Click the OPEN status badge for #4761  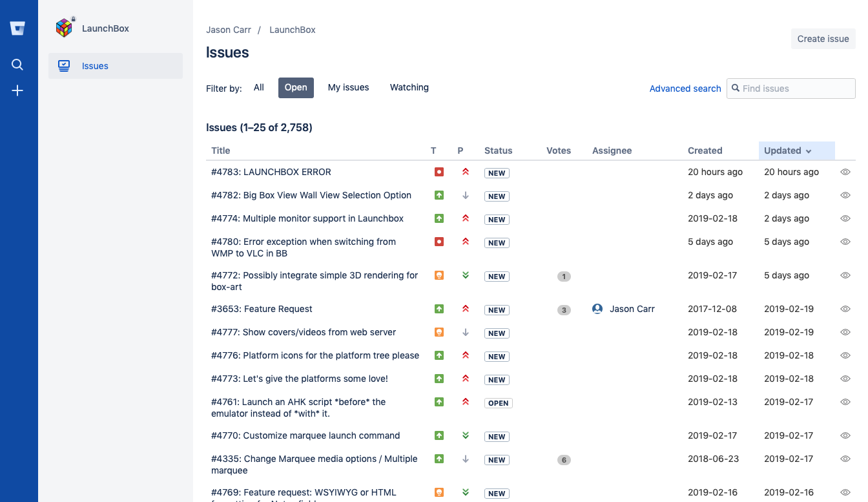[499, 403]
